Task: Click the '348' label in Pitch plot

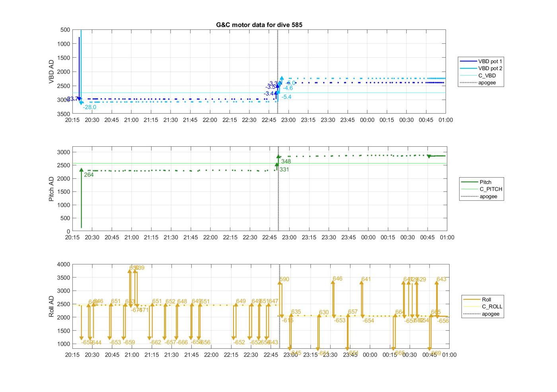Action: (x=286, y=162)
